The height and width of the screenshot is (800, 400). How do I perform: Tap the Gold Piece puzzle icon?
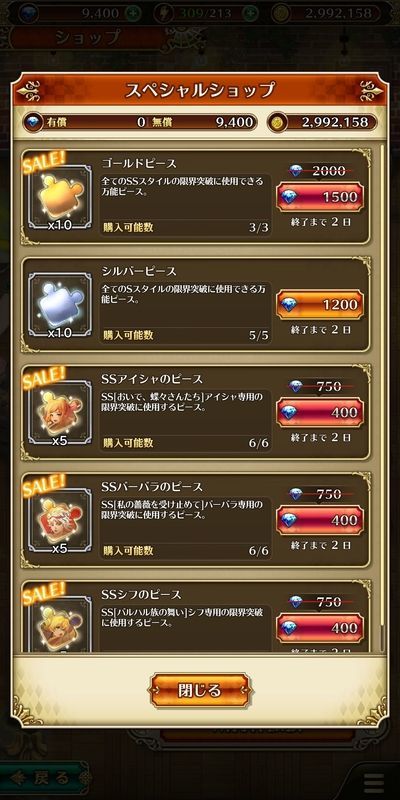tap(60, 197)
